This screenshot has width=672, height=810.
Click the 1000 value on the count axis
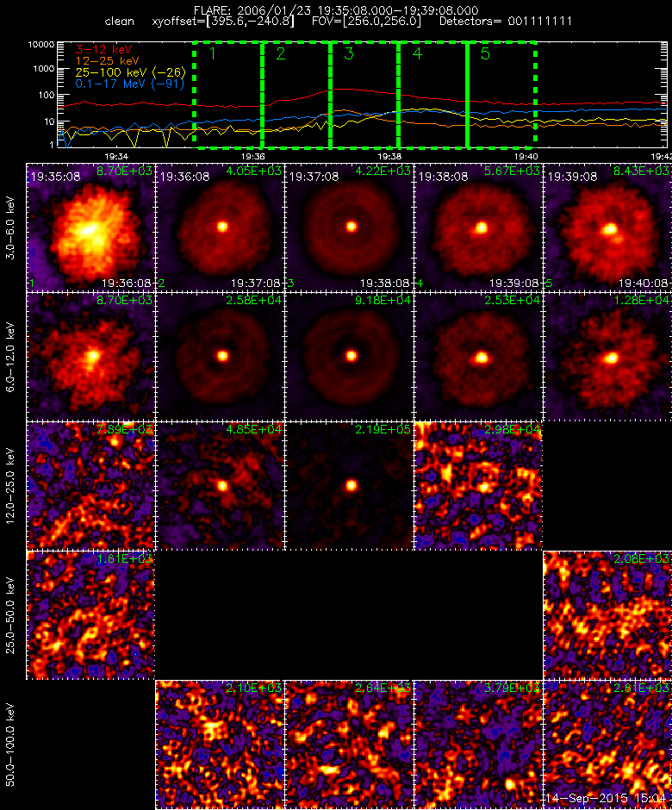click(44, 69)
